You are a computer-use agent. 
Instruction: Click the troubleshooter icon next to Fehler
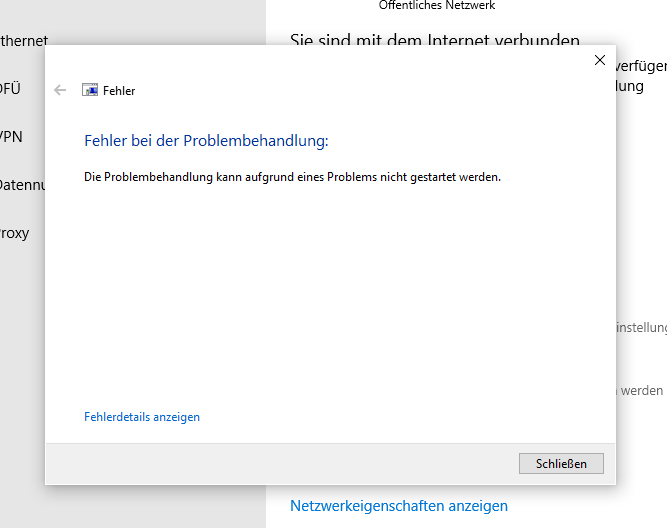tap(90, 90)
